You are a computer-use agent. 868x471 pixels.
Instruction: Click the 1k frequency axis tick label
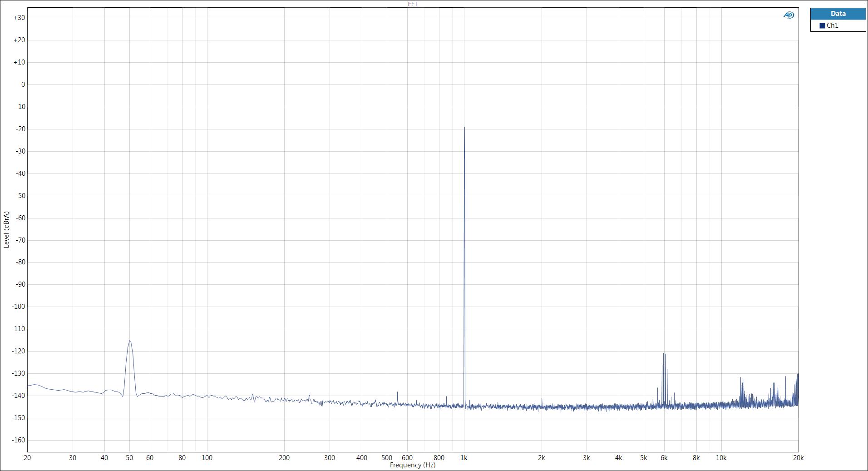(x=464, y=458)
